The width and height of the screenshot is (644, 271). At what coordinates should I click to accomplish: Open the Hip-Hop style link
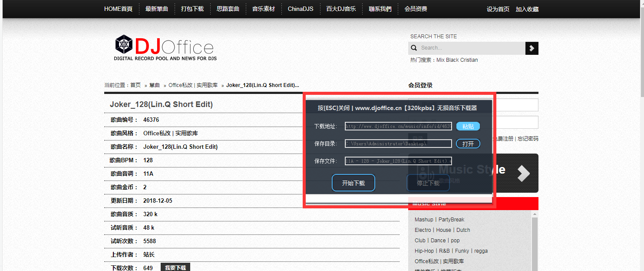424,251
